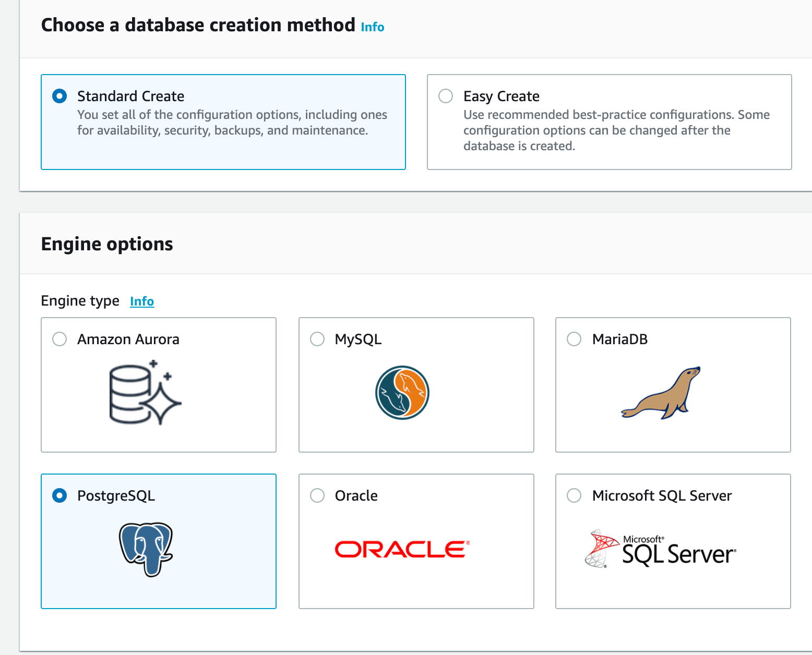The image size is (812, 655).
Task: Choose the Microsoft SQL Server radio button
Action: click(574, 495)
